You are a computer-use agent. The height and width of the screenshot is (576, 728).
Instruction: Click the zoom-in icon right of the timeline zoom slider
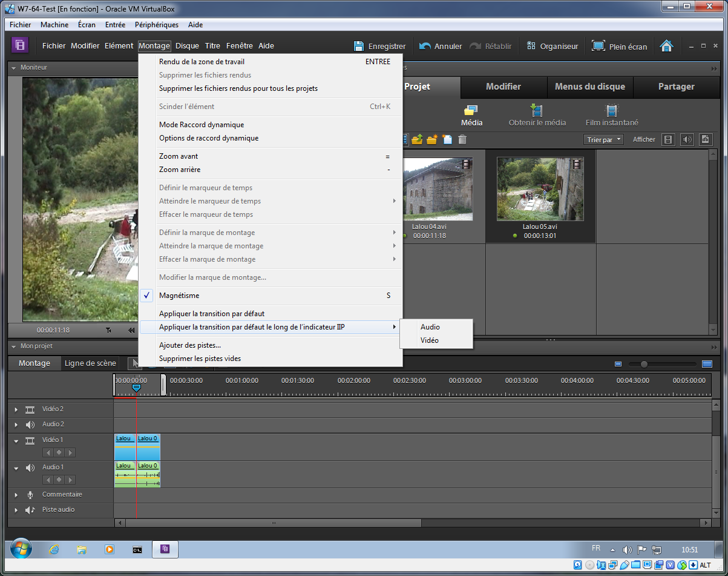click(x=707, y=364)
